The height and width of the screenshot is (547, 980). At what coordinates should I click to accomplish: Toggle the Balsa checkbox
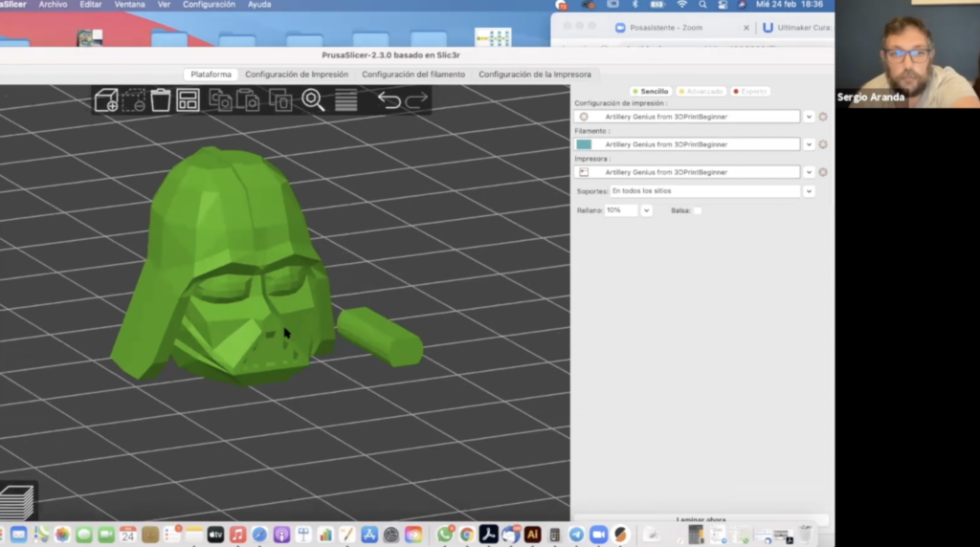(698, 210)
